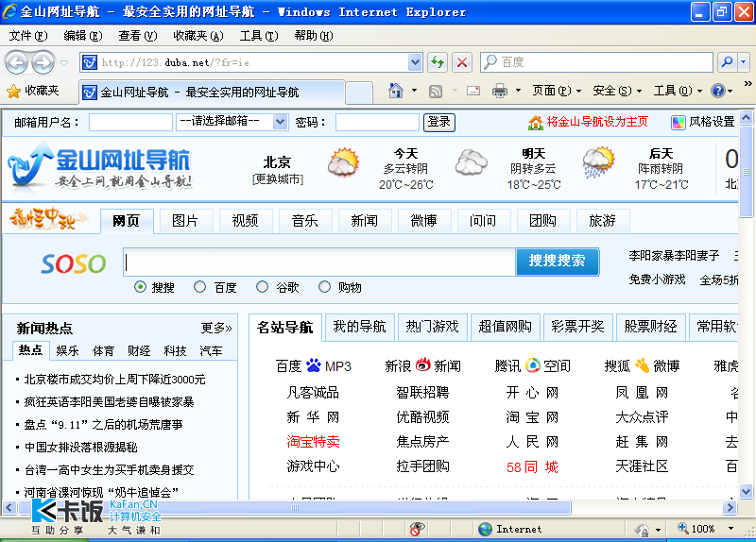Click the Sohu icon

pos(642,365)
